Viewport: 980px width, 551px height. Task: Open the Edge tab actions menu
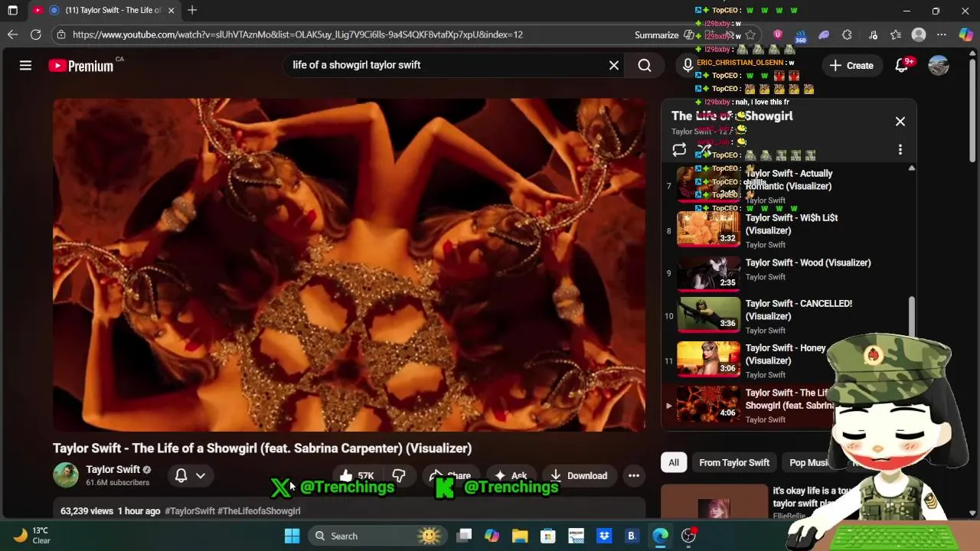point(12,11)
